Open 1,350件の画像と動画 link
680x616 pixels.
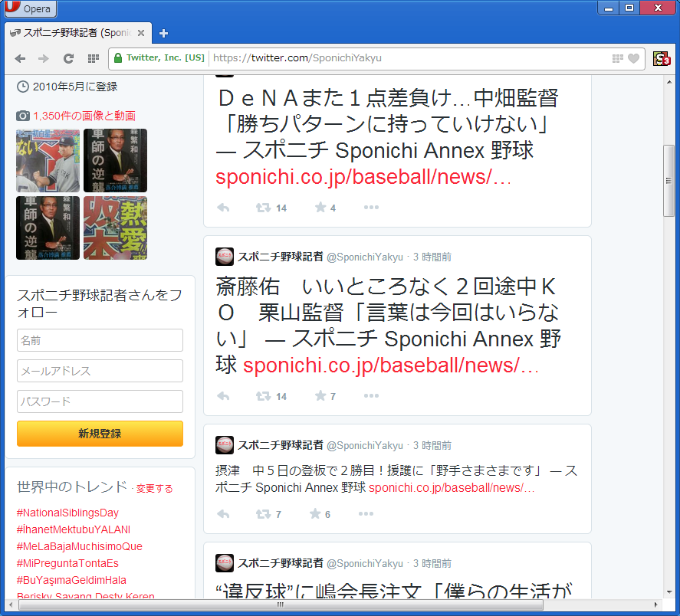84,116
